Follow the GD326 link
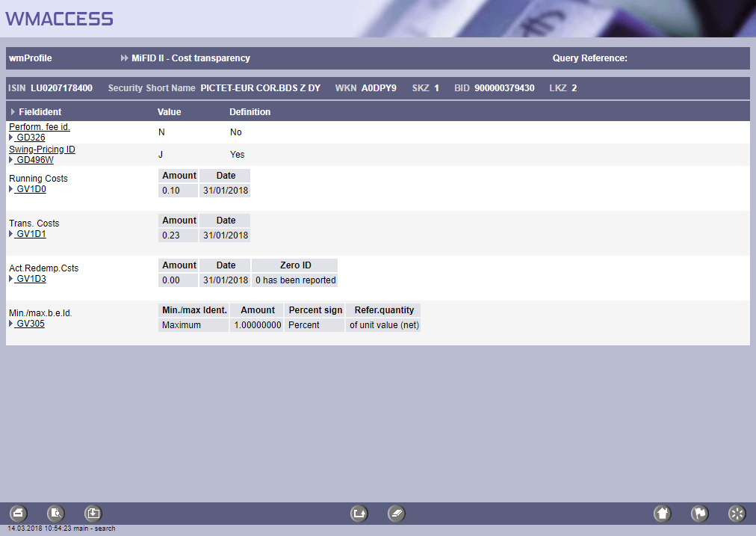The image size is (756, 536). 31,138
